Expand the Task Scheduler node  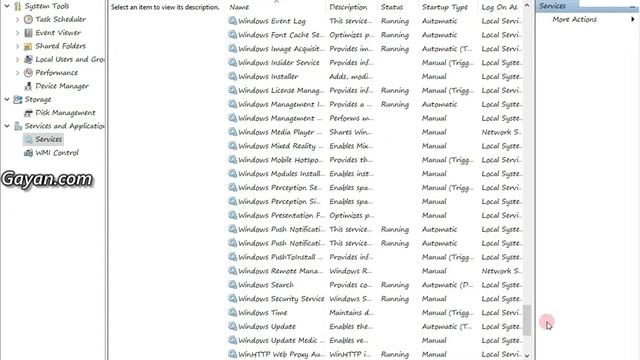click(17, 19)
